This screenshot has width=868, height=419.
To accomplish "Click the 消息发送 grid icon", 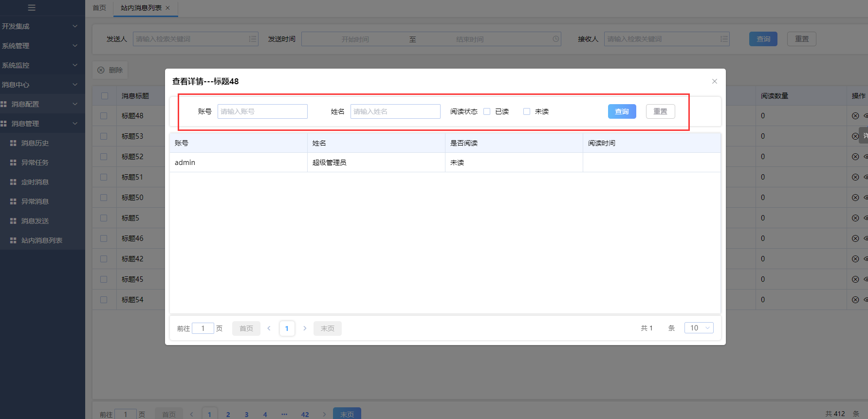I will [13, 221].
